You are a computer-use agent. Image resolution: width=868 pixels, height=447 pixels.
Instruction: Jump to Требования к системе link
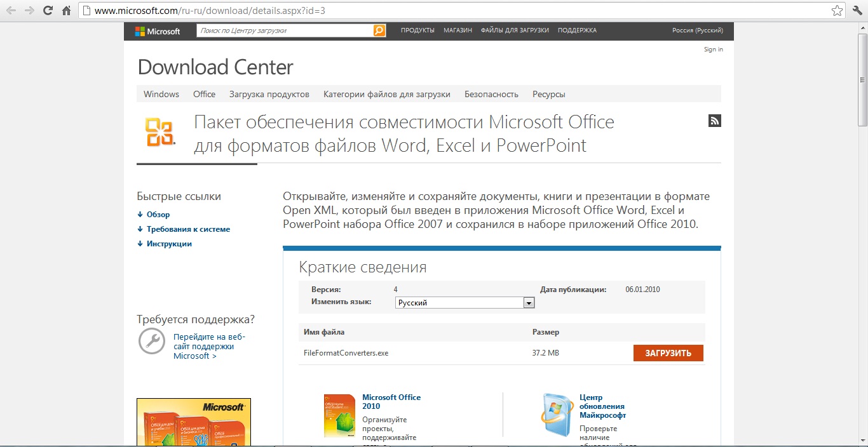[x=188, y=229]
